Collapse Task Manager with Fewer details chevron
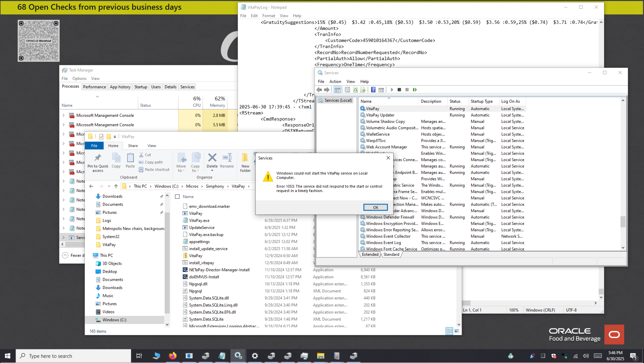This screenshot has width=644, height=363. pyautogui.click(x=65, y=255)
